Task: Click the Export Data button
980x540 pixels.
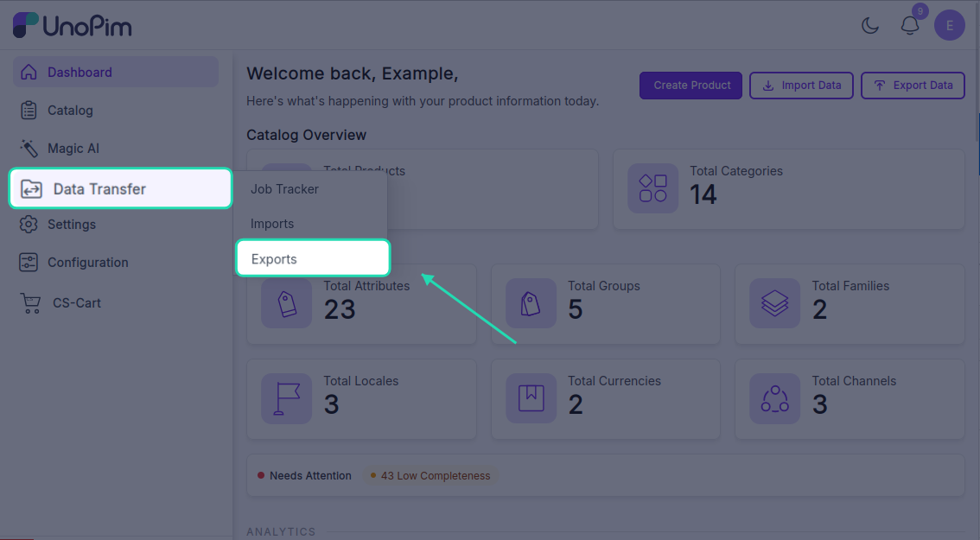Action: [913, 85]
